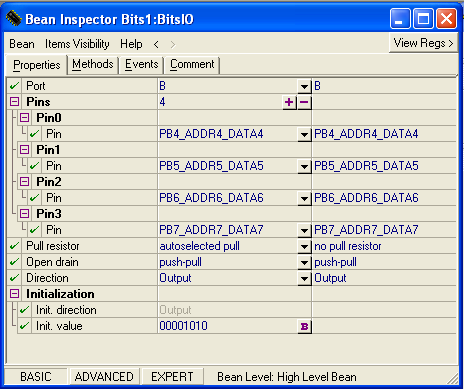Open the Help menu

[x=131, y=44]
